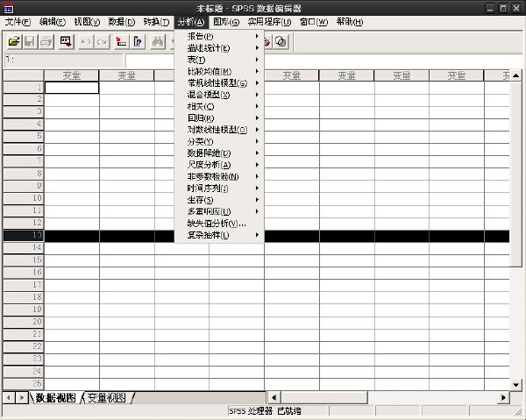Viewport: 526px width, 420px height.
Task: Expand the 对数线性模型(O) submenu
Action: (219, 130)
